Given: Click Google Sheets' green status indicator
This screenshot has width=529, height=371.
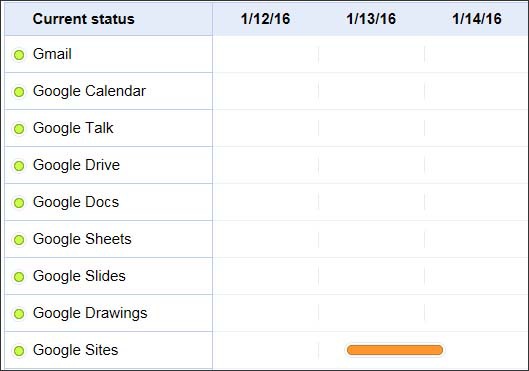Looking at the screenshot, I should point(19,240).
